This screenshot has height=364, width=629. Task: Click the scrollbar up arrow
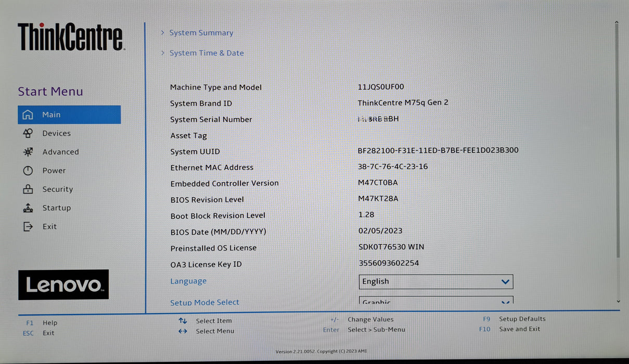point(618,22)
